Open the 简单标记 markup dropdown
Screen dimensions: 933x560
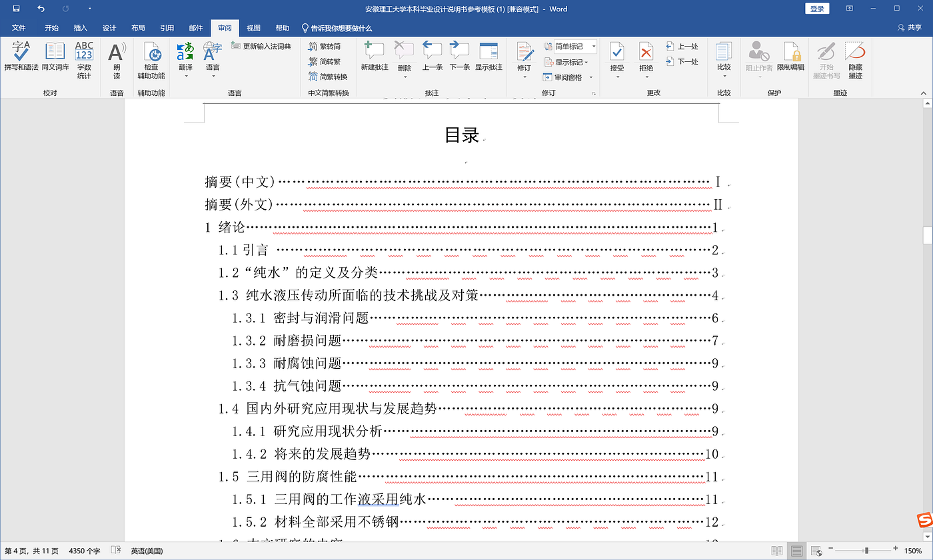click(570, 46)
